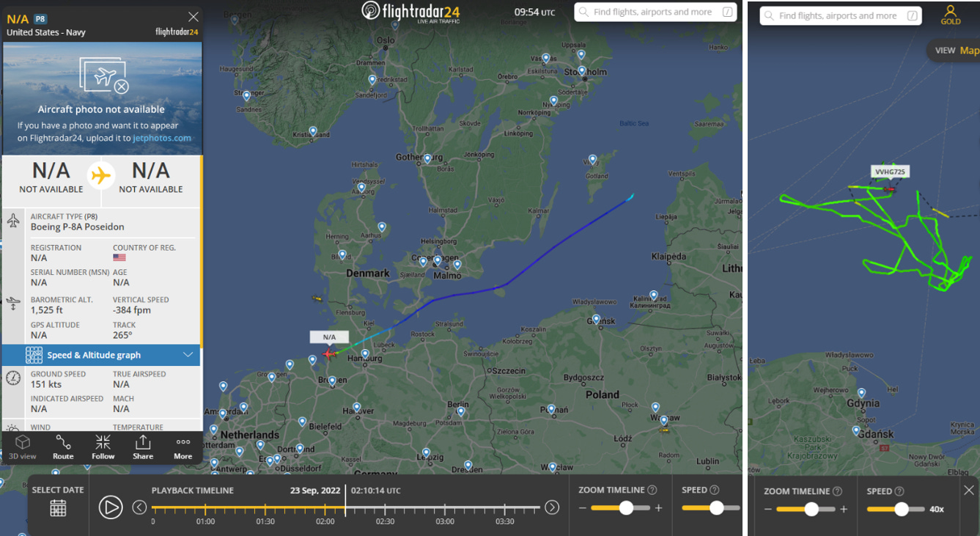This screenshot has height=536, width=980.
Task: Open Zoom Timeline help icon in right window
Action: point(838,491)
